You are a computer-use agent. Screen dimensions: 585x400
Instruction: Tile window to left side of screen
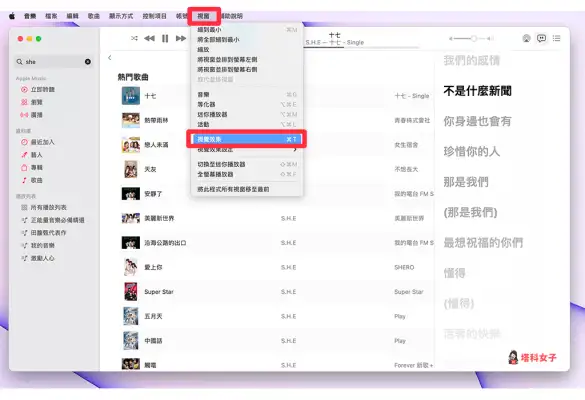[x=247, y=59]
